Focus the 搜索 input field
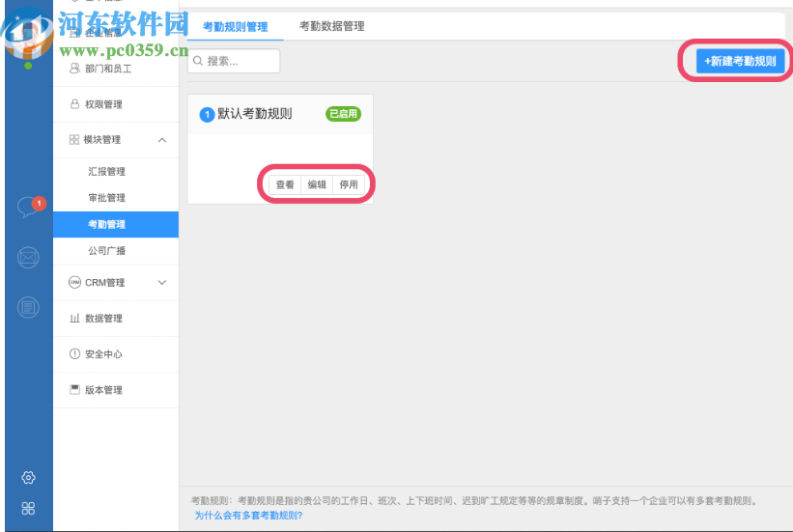 [234, 61]
